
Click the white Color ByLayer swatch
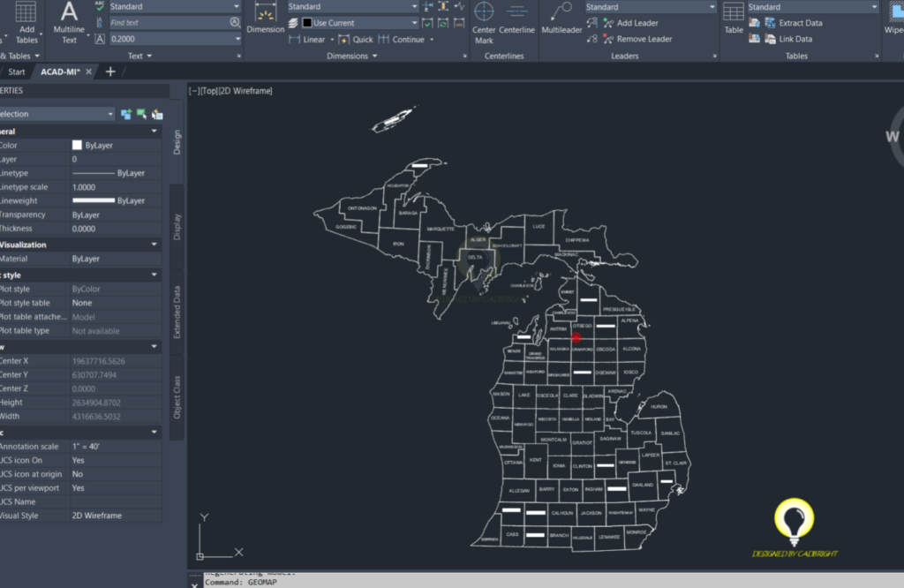[x=77, y=146]
